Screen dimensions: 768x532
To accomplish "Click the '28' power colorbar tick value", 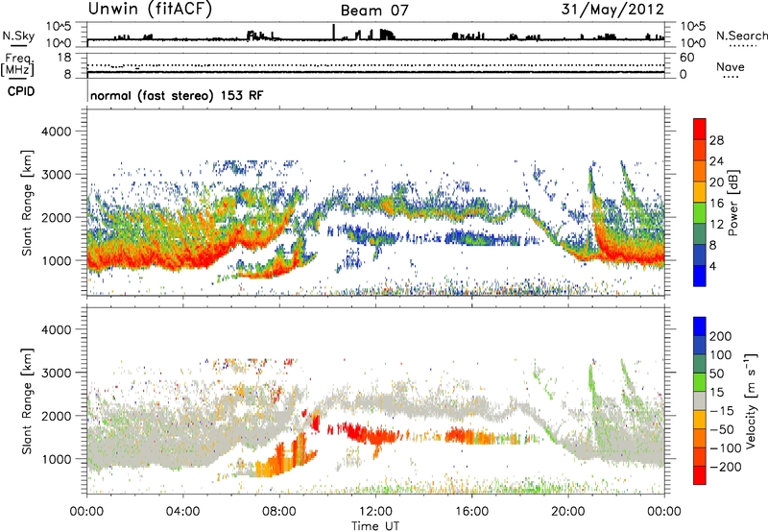I will coord(716,140).
